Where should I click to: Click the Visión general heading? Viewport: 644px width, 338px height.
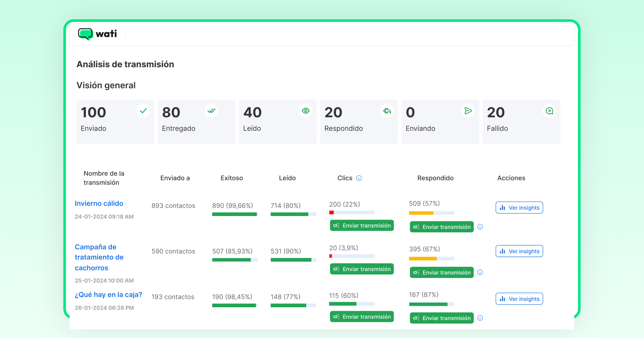[x=106, y=85]
